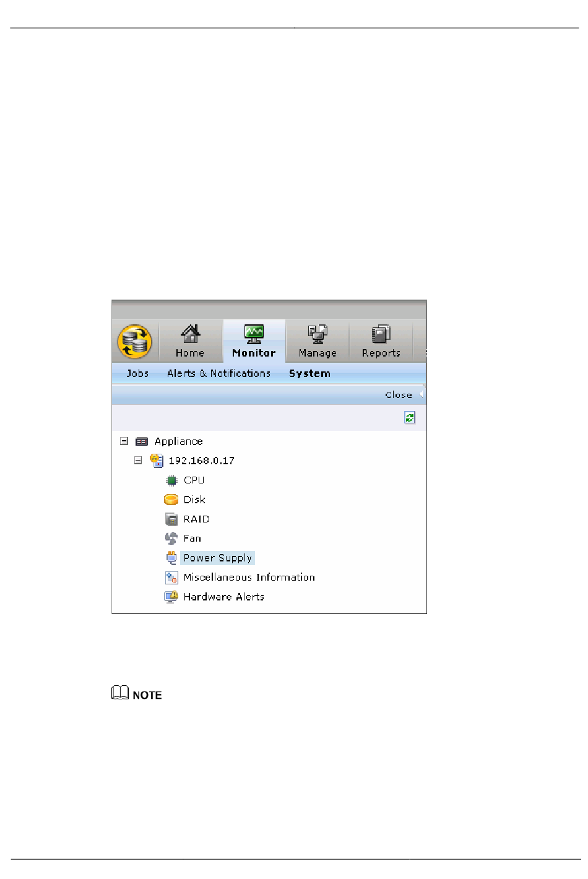This screenshot has width=588, height=879.
Task: Click the RAID storage icon
Action: 171,519
